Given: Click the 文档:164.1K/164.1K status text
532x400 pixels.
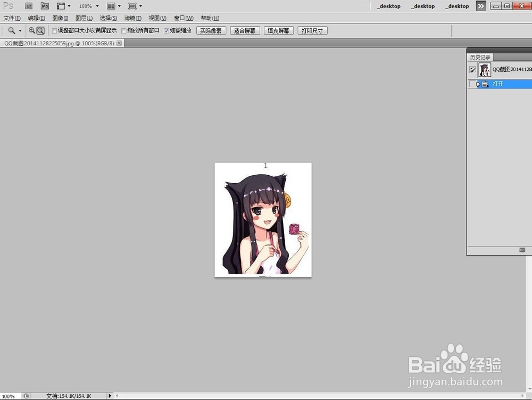Looking at the screenshot, I should (69, 396).
